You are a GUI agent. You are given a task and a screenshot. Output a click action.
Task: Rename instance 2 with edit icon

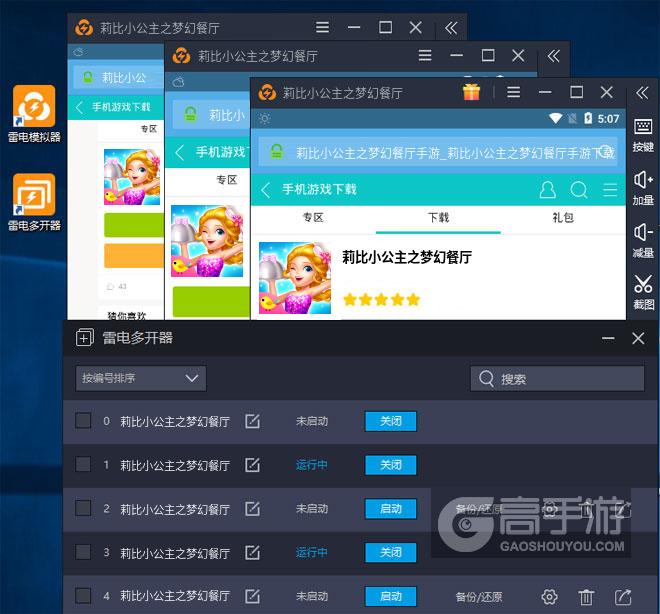pos(252,508)
